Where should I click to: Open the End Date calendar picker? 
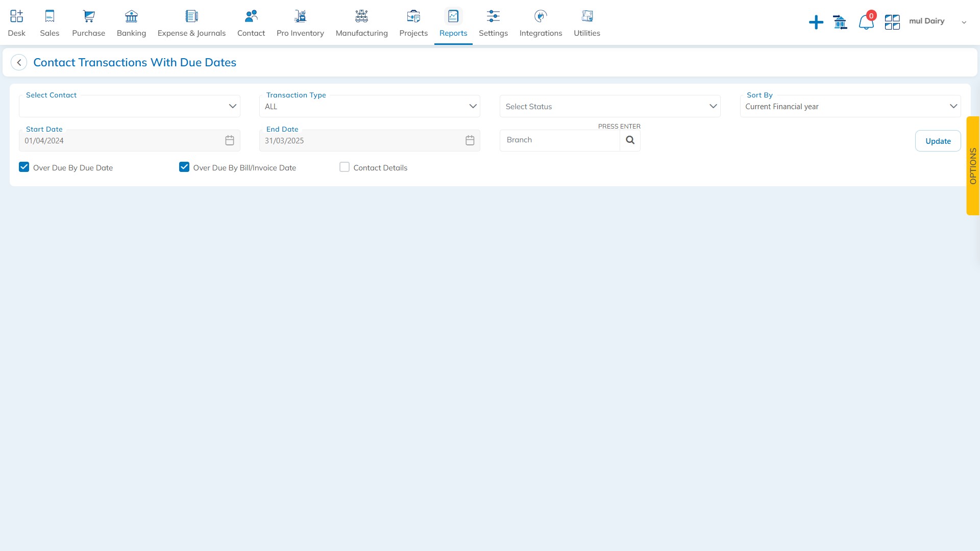pos(470,140)
